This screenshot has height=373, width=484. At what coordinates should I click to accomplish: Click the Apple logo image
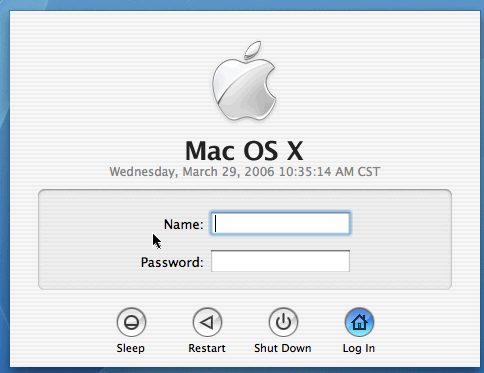coord(245,81)
